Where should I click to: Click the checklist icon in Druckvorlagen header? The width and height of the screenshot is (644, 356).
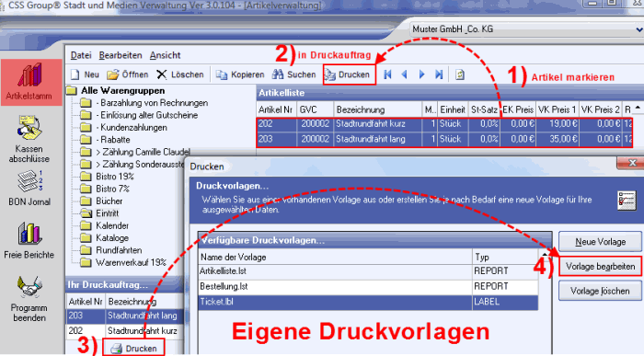coord(627,201)
